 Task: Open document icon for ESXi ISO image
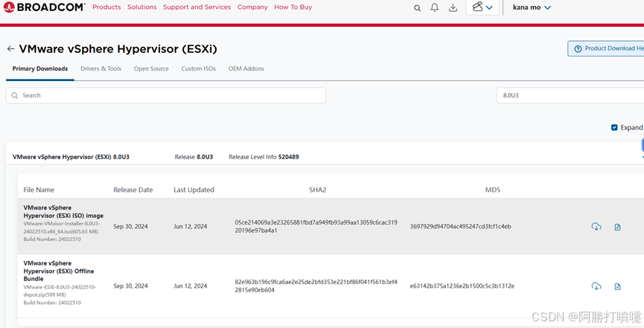[x=617, y=227]
